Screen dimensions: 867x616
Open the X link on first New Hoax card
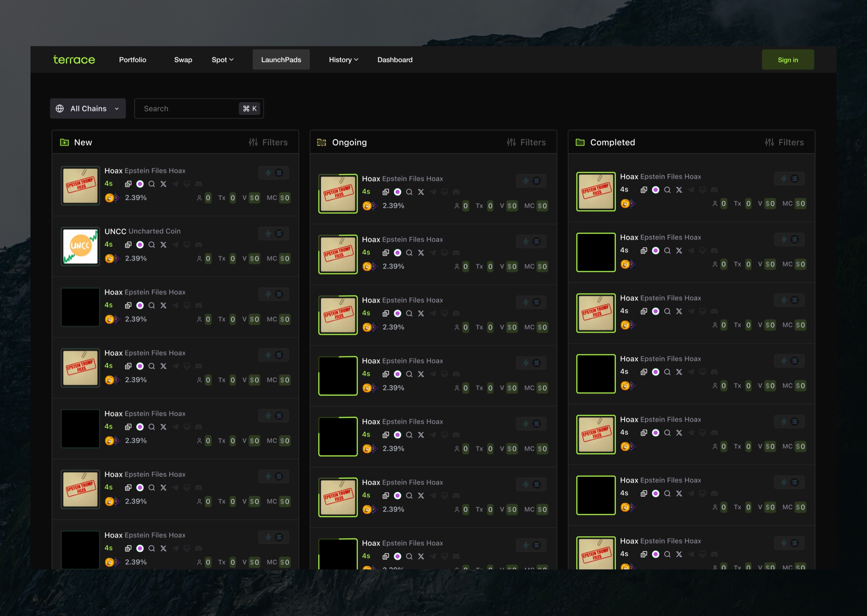pos(164,184)
